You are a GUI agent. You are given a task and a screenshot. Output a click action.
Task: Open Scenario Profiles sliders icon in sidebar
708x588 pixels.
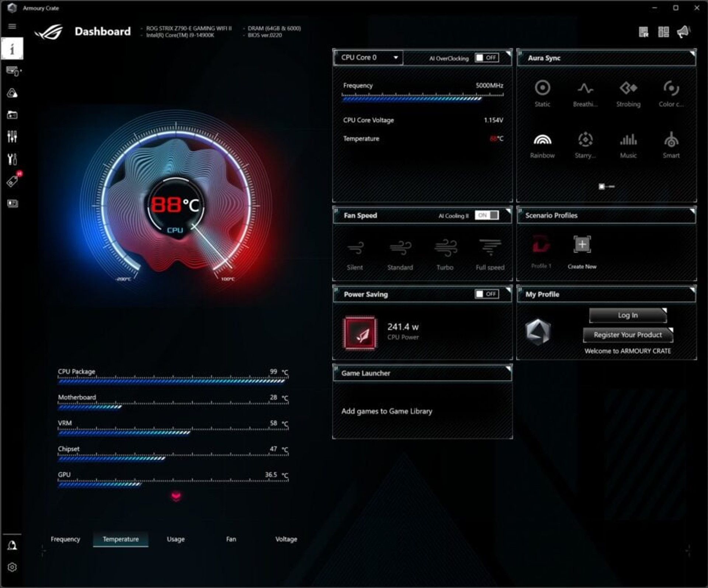click(12, 137)
